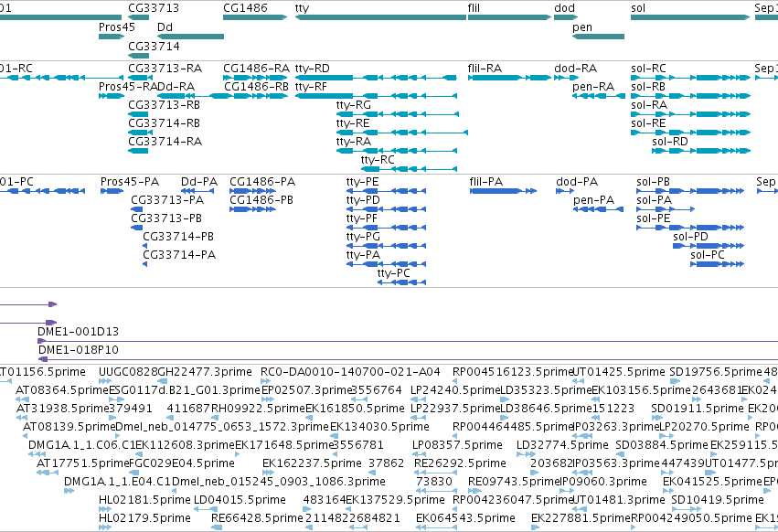Click protein pen-PA label
This screenshot has height=532, width=778.
click(593, 200)
